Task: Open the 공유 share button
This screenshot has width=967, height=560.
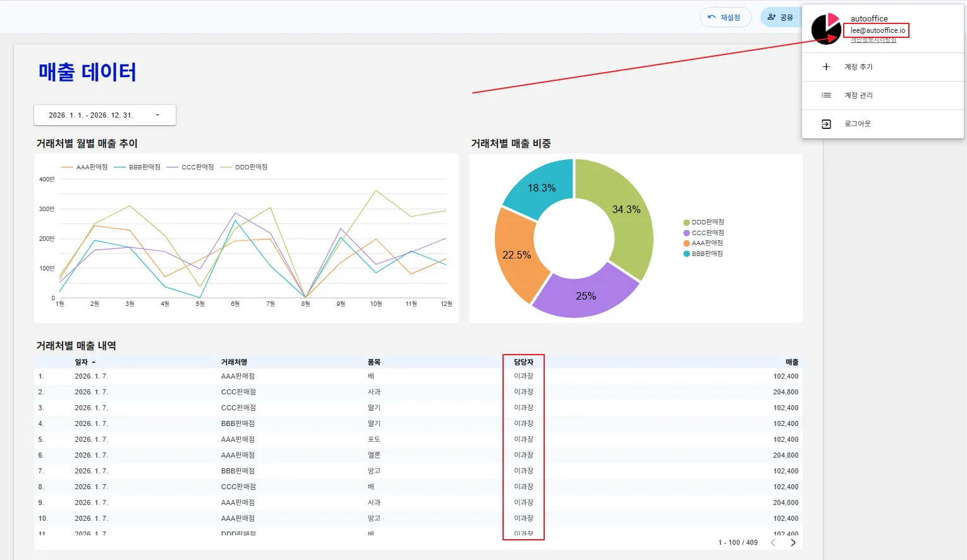Action: [x=781, y=17]
